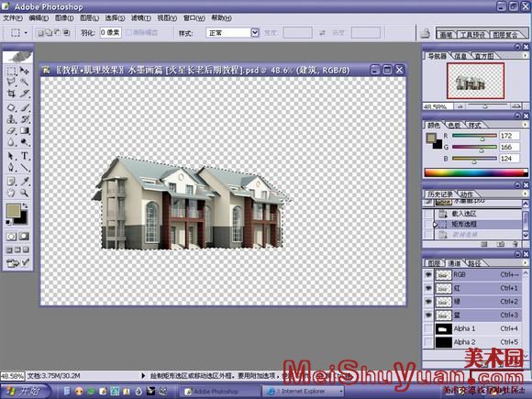The height and width of the screenshot is (399, 532).
Task: Click the foreground color swatch in toolbox
Action: [14, 210]
